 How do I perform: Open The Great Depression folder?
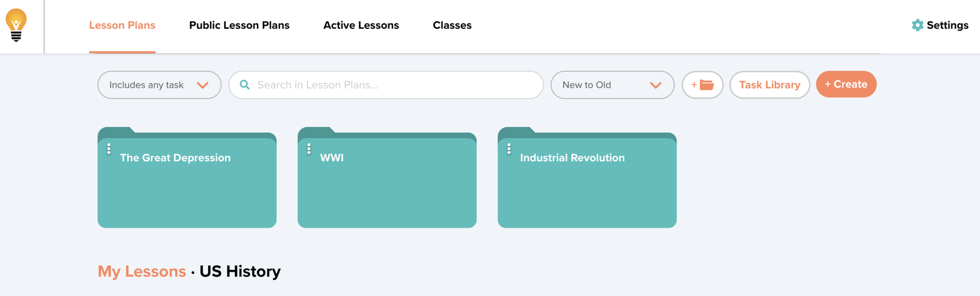187,186
